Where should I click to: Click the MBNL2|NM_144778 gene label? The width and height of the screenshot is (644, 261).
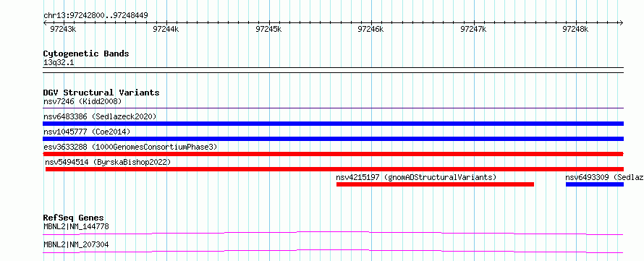76,226
